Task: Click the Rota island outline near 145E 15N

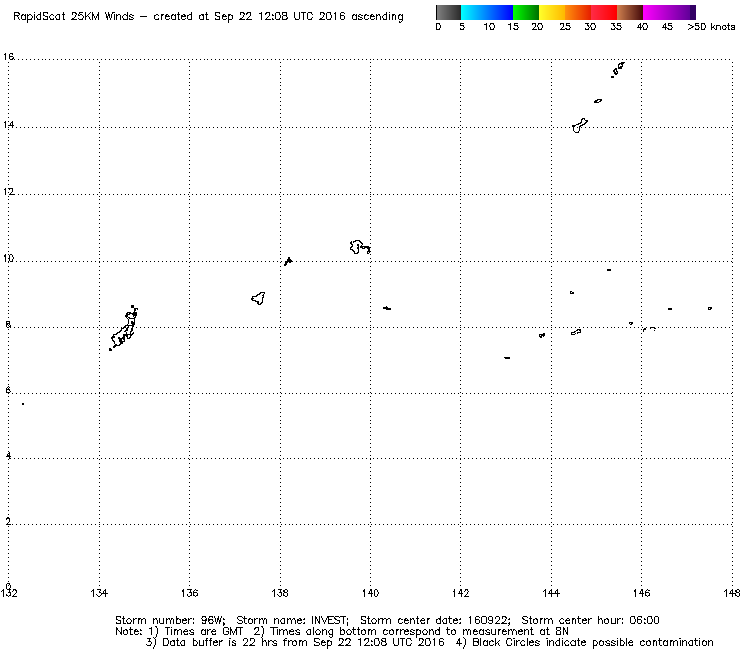Action: (x=598, y=101)
